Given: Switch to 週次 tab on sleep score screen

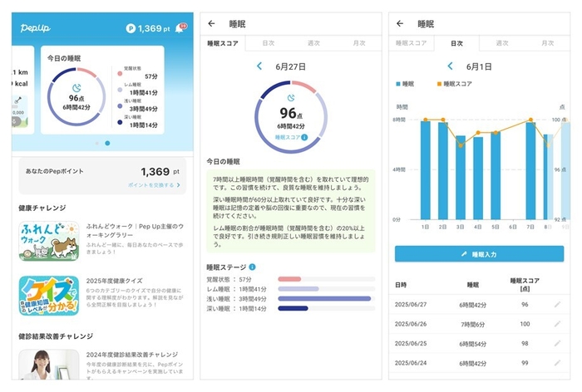Looking at the screenshot, I should click(x=313, y=42).
